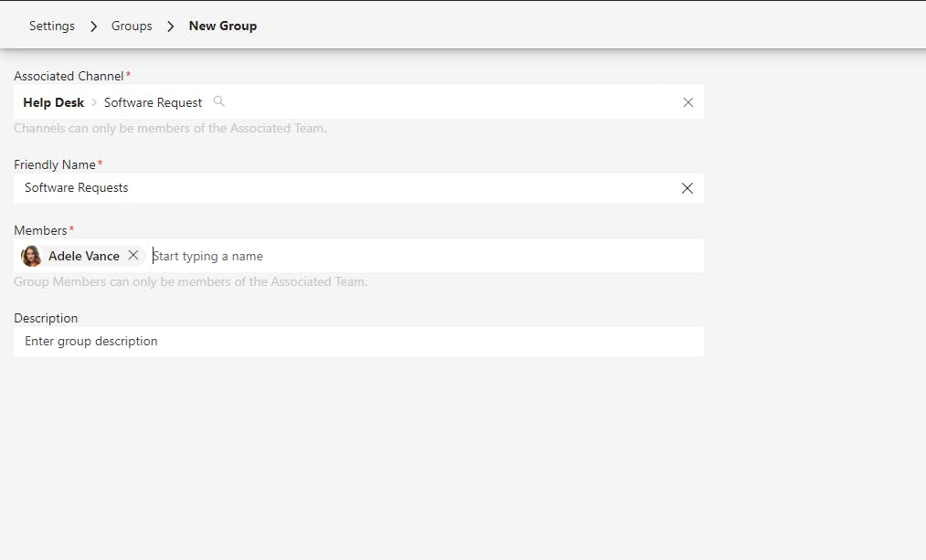Viewport: 926px width, 560px height.
Task: Select the Help Desk team name
Action: point(53,102)
